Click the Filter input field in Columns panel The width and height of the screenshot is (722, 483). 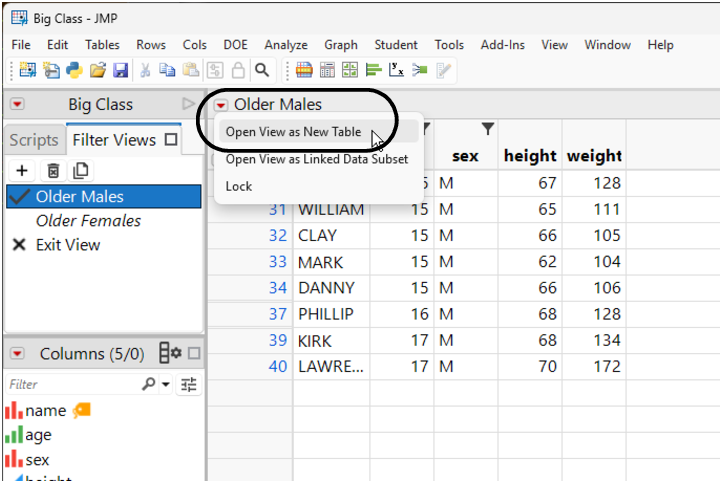pos(74,384)
